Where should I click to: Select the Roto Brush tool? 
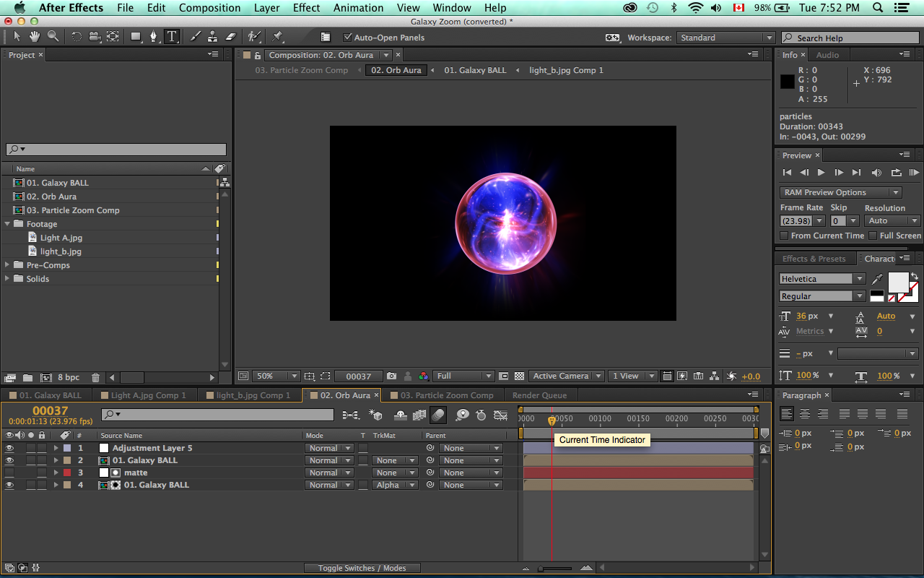(x=253, y=37)
